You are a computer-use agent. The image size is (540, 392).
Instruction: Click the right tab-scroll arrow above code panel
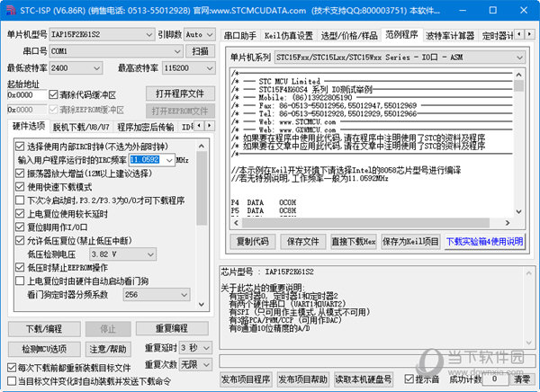[530, 34]
